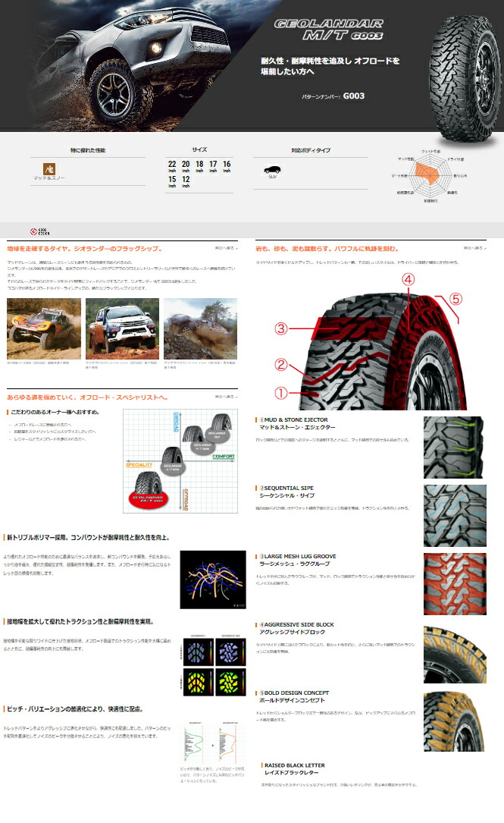Open the orange desert race buggy photo

tap(44, 328)
